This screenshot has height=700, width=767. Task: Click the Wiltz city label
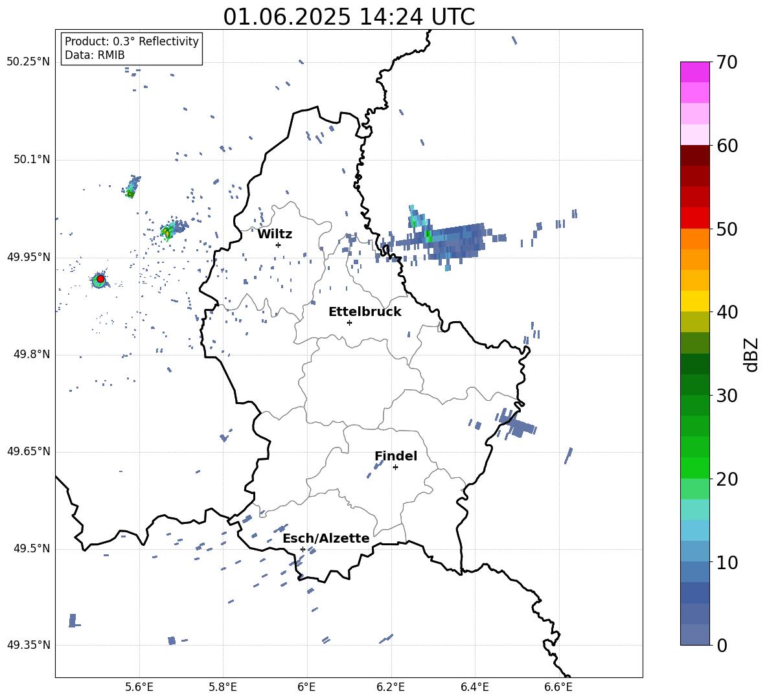tap(275, 234)
